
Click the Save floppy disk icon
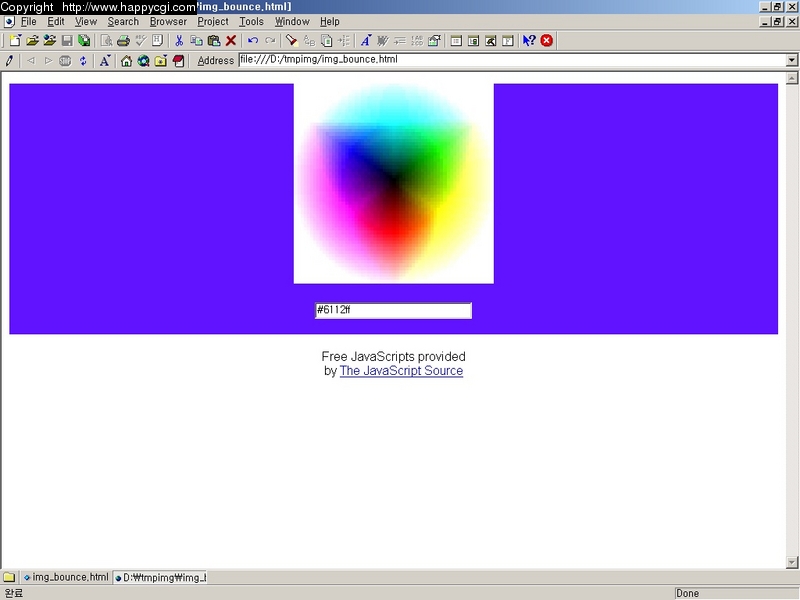pyautogui.click(x=67, y=40)
